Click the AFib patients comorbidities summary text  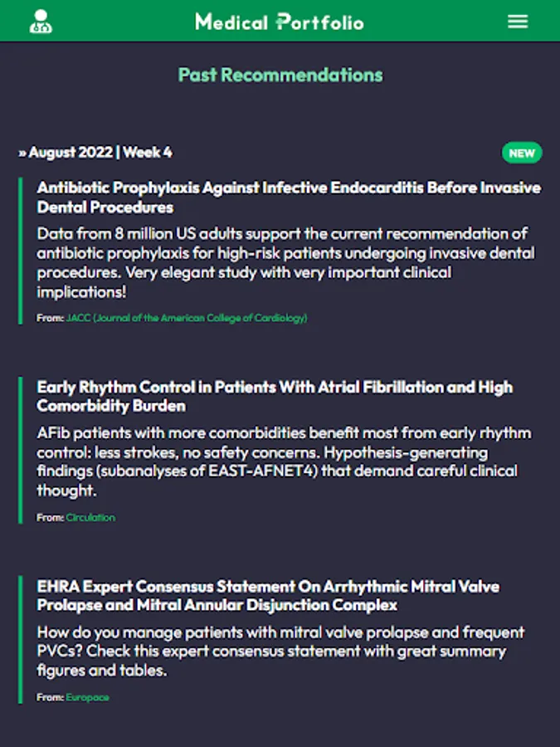coord(284,461)
